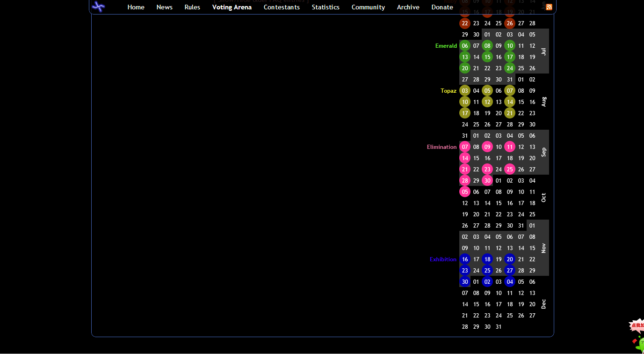Screen dimensions: 644x354
Task: Pick the olive August 07 Topaz date
Action: 510,91
